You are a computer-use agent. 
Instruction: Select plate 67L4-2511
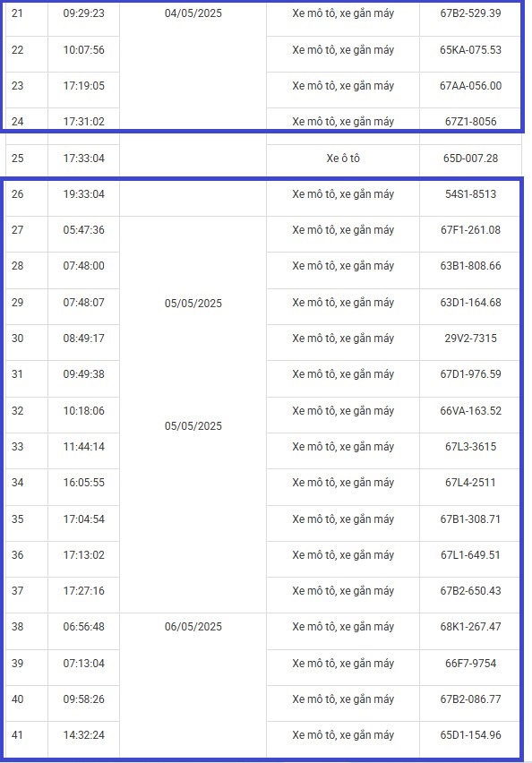click(470, 483)
